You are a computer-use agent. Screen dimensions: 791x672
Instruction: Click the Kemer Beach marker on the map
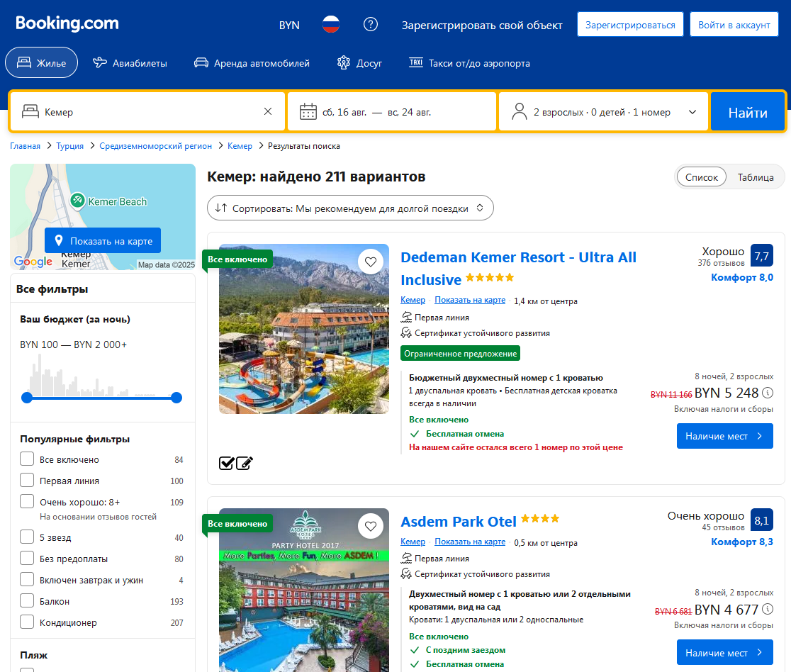(77, 201)
